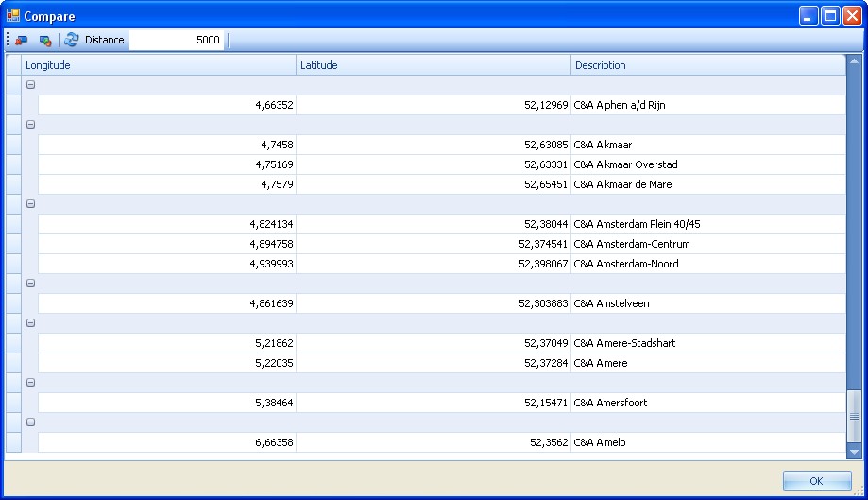This screenshot has width=868, height=500.
Task: Minimize the Compare window
Action: click(808, 15)
